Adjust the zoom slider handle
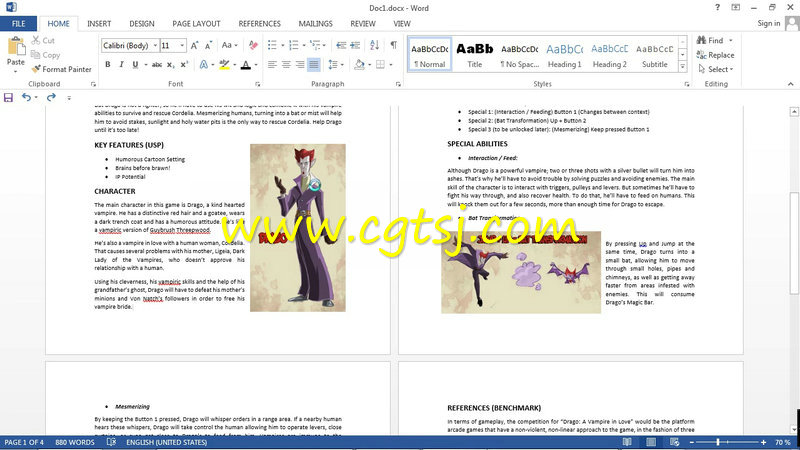 click(718, 442)
